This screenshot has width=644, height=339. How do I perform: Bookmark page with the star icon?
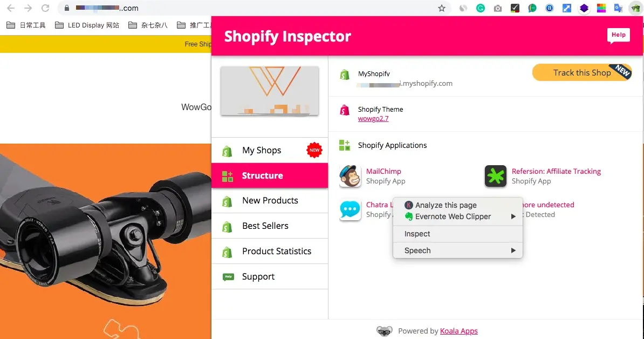tap(442, 8)
